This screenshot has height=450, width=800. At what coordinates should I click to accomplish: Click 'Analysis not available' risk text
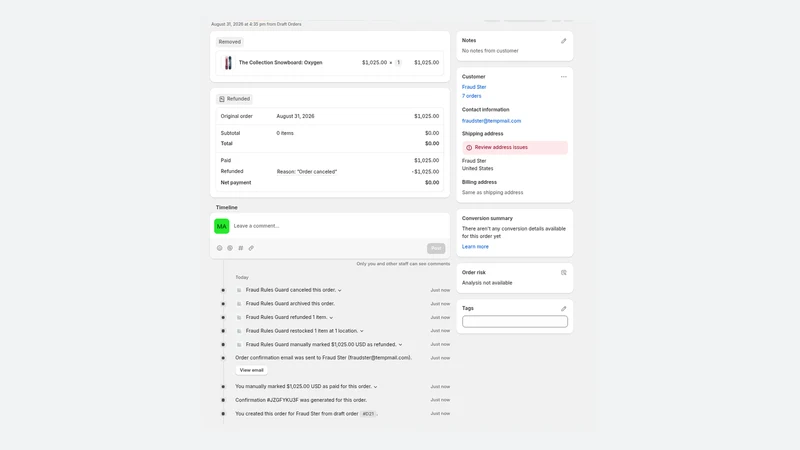[487, 283]
